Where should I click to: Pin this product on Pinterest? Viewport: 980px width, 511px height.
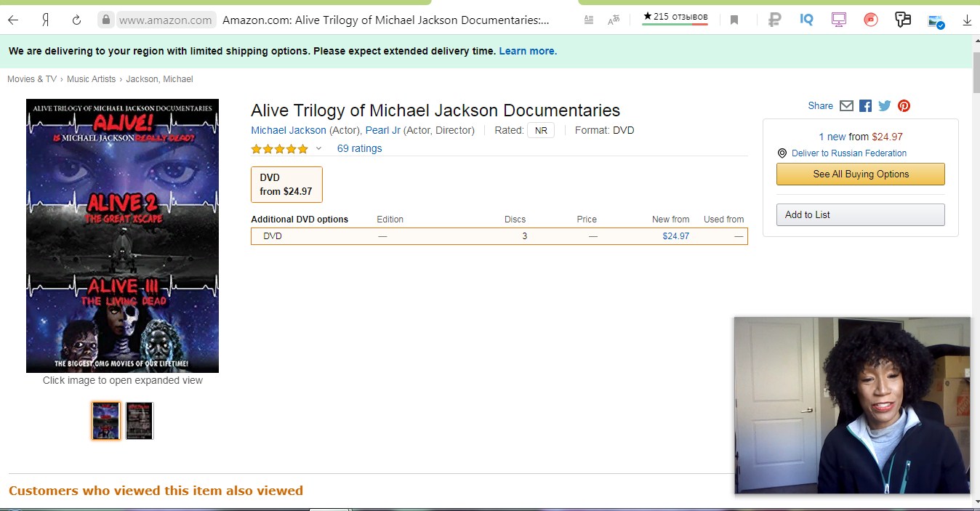click(x=904, y=106)
